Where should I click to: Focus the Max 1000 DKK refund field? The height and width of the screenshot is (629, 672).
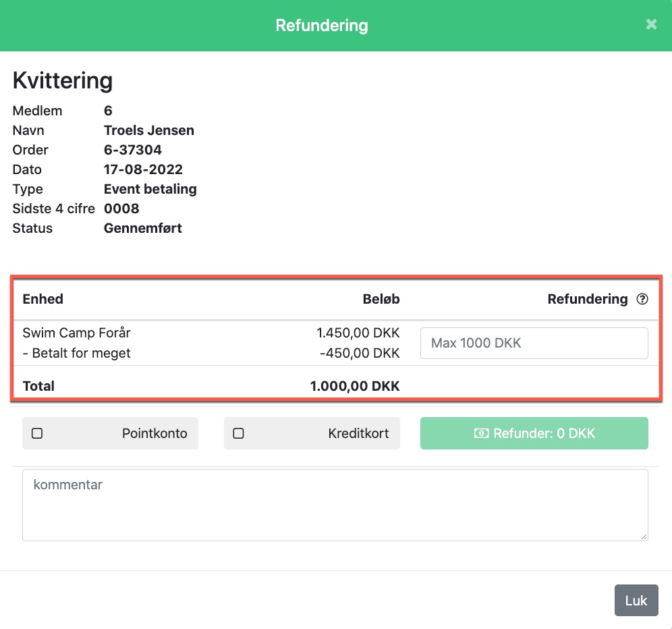(534, 343)
